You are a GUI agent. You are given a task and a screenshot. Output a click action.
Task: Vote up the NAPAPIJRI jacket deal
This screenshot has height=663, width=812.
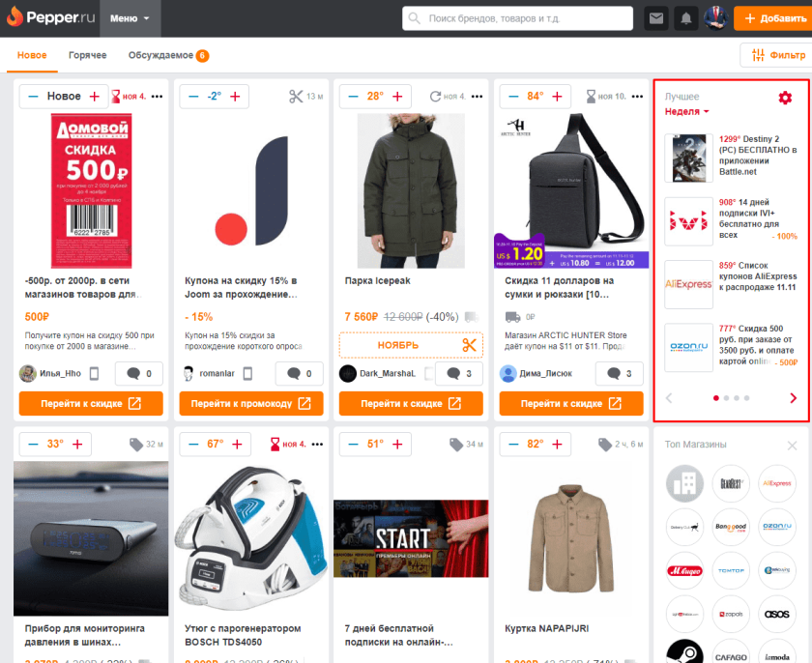point(557,444)
